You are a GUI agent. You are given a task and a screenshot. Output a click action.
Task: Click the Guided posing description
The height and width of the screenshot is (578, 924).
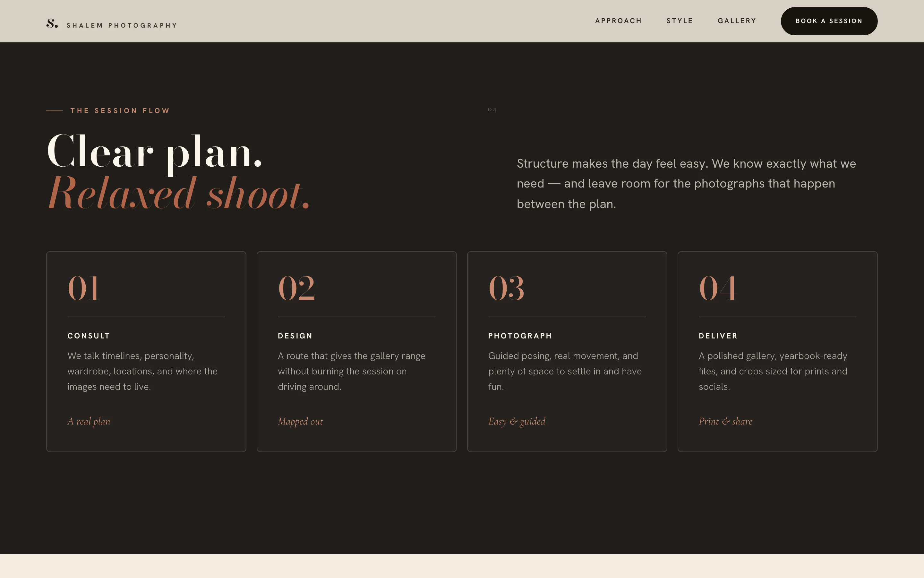[565, 371]
